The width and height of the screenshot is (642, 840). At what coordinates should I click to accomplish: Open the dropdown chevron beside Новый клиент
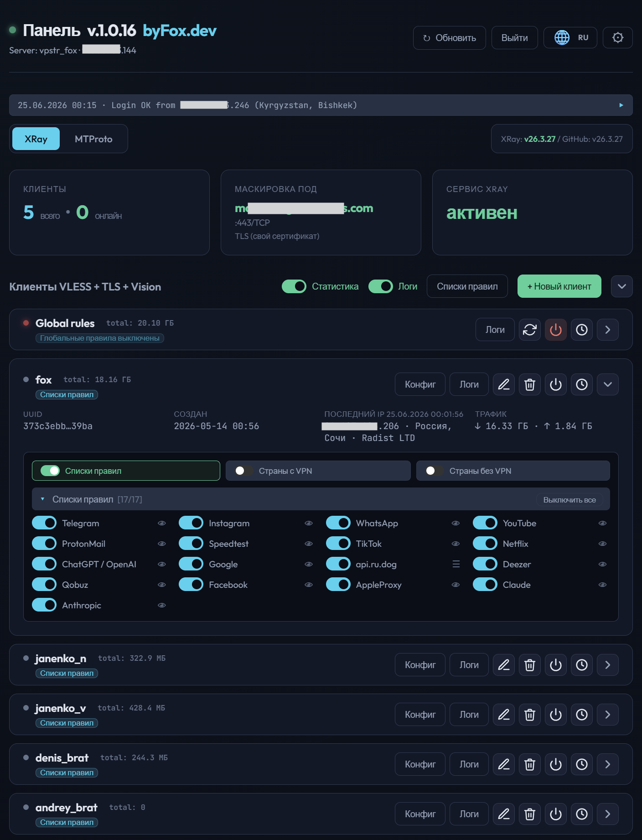point(621,286)
